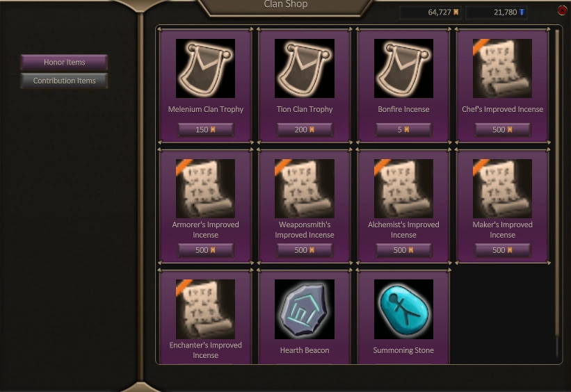Click the Bonfire Incense item icon
The height and width of the screenshot is (392, 571).
point(403,68)
